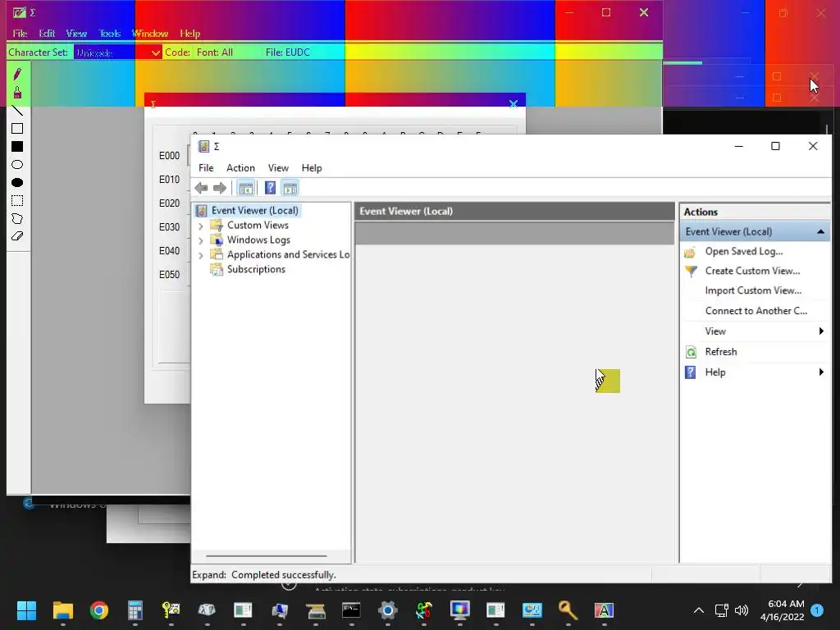840x630 pixels.
Task: Select the Filled Ellipse tool
Action: (17, 183)
